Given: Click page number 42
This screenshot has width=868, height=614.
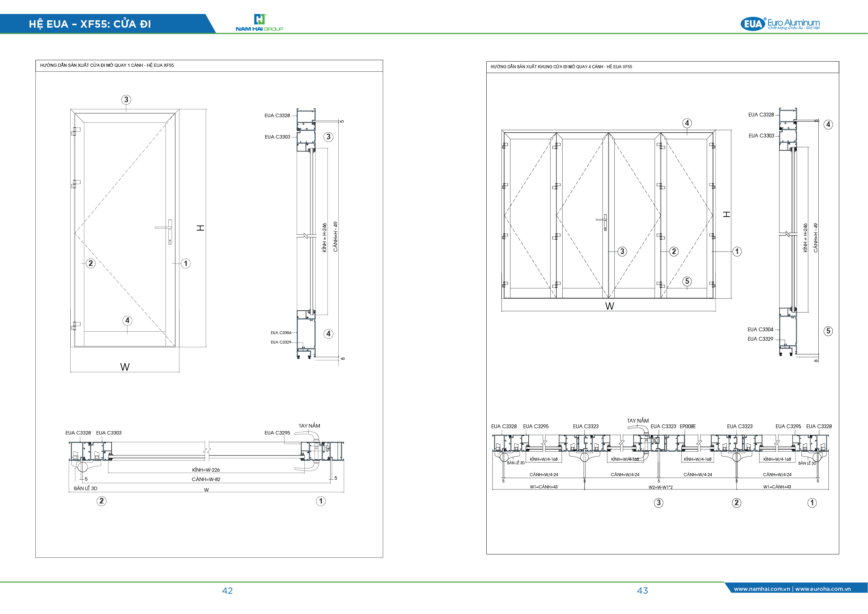Looking at the screenshot, I should point(227,591).
